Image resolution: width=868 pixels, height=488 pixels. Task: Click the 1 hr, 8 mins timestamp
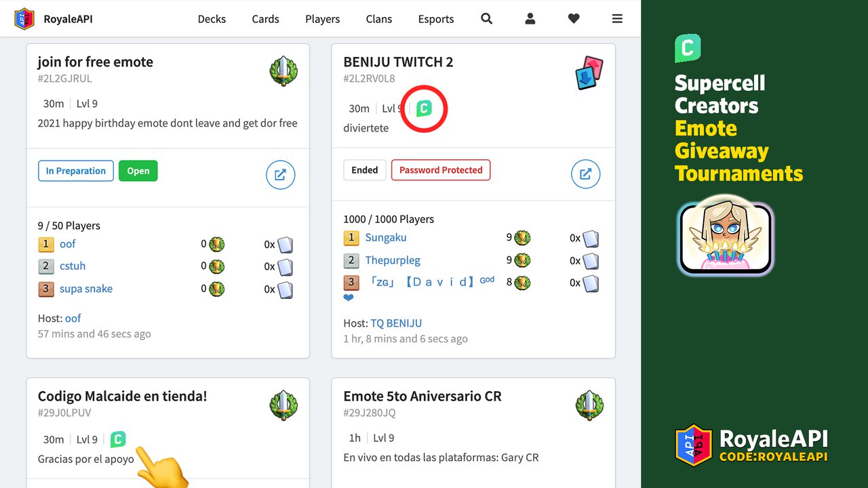coord(406,339)
